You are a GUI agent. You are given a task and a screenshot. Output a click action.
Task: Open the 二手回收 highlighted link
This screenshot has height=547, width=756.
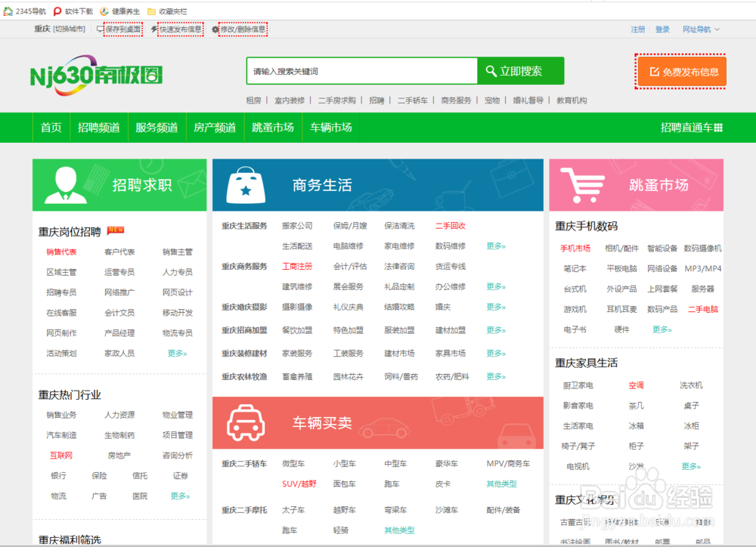tap(450, 225)
